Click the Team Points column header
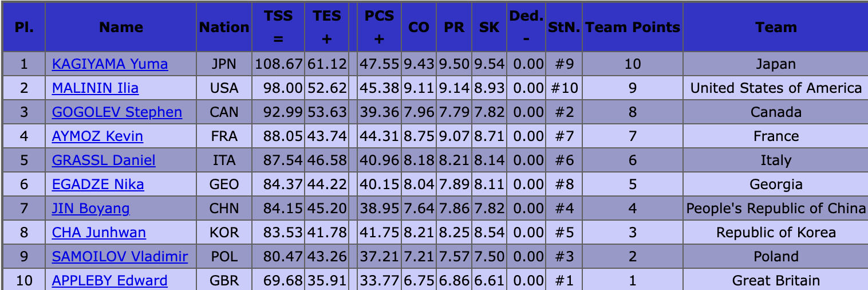Image resolution: width=868 pixels, height=290 pixels. point(633,27)
